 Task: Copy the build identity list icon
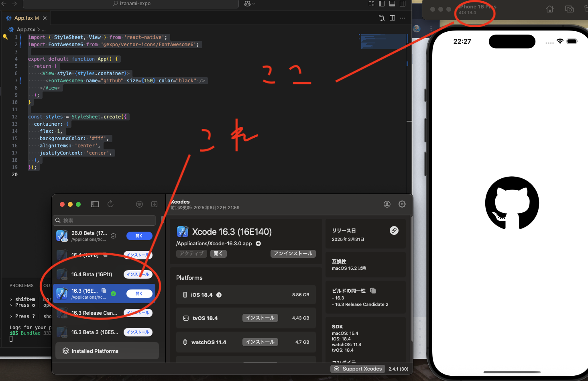[373, 290]
